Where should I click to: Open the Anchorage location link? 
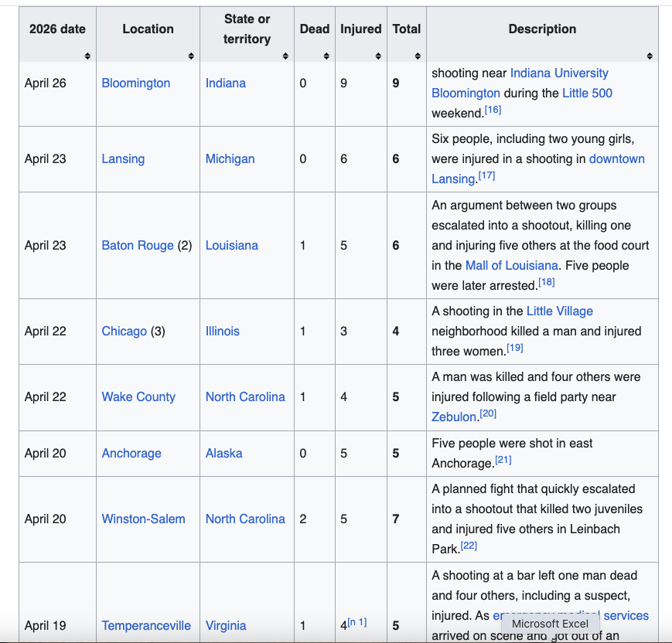[x=131, y=453]
